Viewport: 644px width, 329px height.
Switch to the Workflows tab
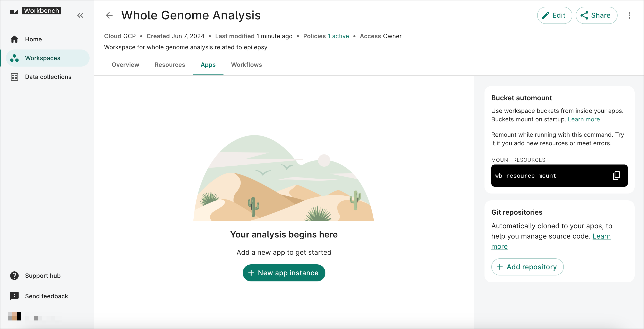(x=247, y=65)
